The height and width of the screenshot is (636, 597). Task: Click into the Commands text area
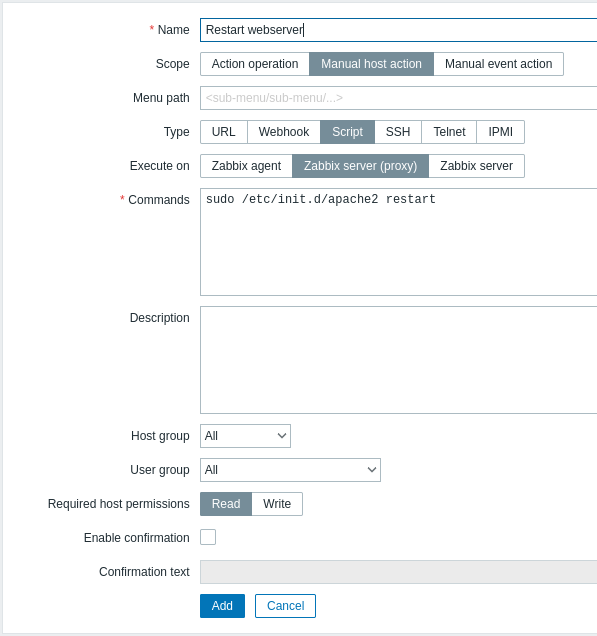coord(398,242)
